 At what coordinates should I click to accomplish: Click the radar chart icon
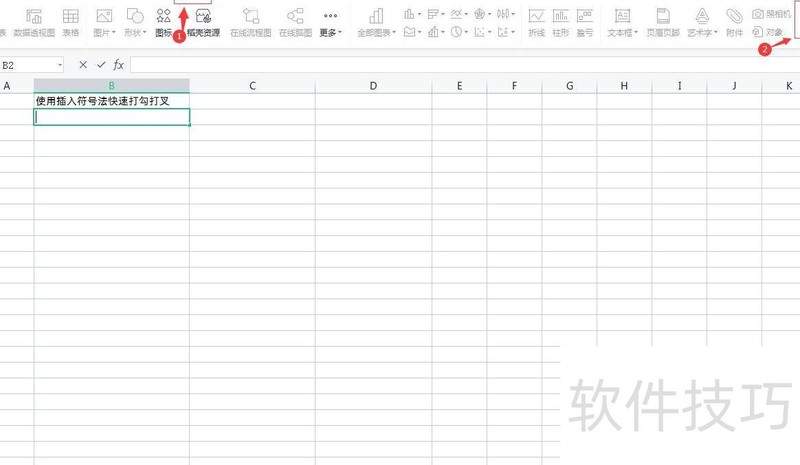479,14
